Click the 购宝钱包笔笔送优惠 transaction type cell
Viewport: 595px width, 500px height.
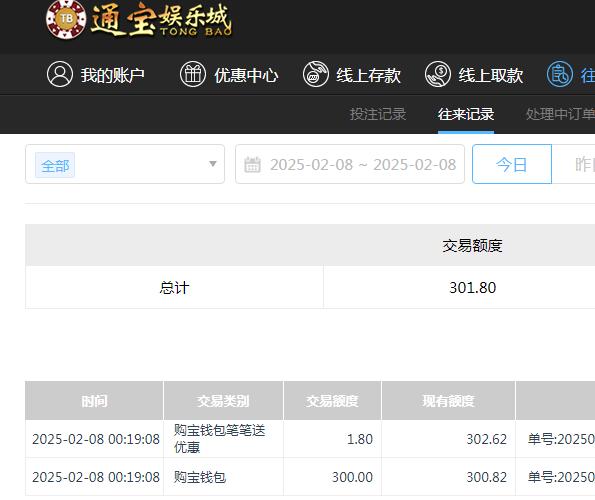(223, 439)
